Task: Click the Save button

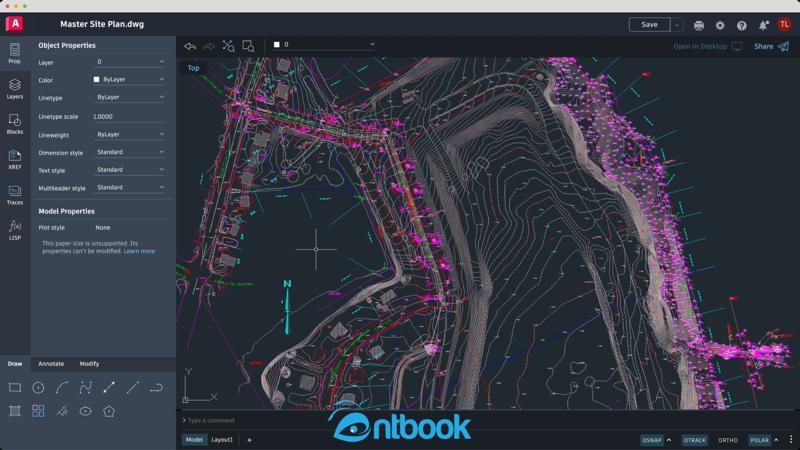Action: (649, 24)
